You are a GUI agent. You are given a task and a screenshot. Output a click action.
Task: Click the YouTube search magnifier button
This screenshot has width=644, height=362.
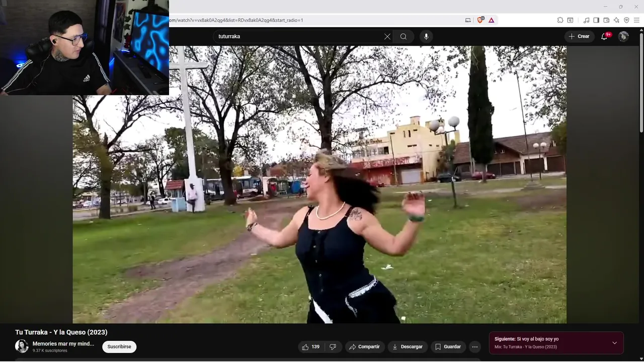pos(404,36)
